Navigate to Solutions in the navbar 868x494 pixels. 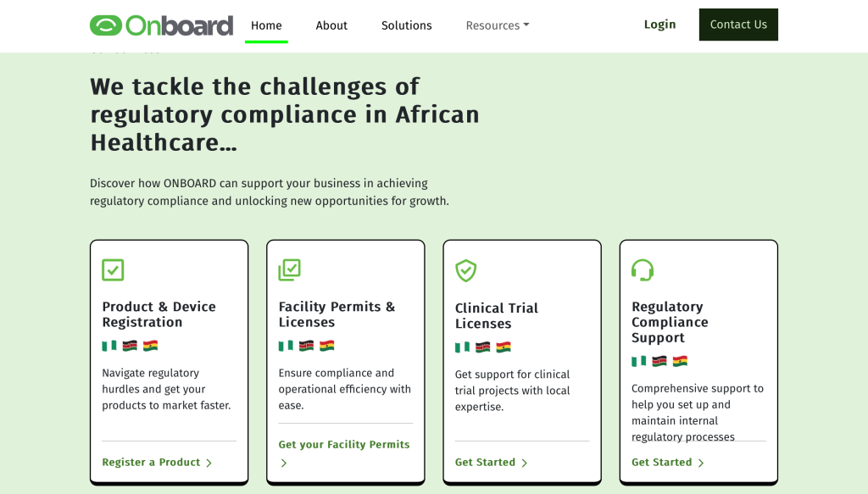406,25
